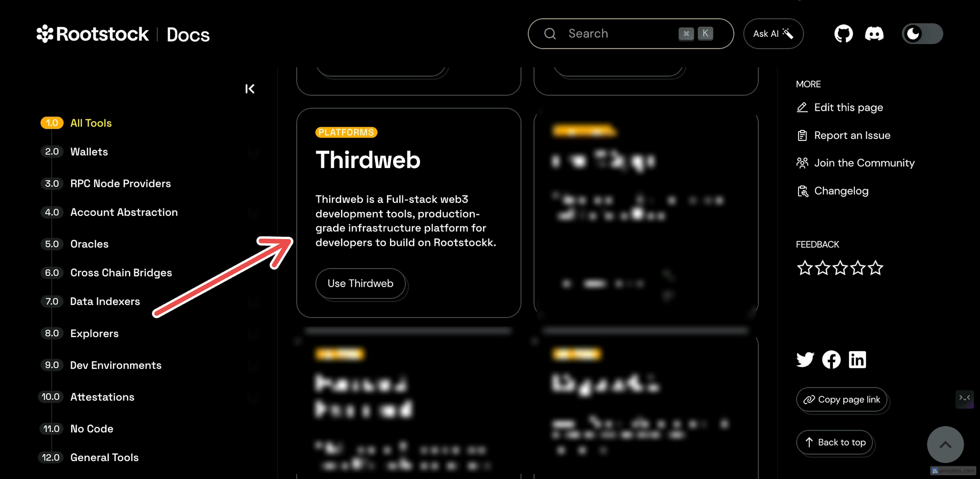This screenshot has height=479, width=980.
Task: Click the Changelog icon
Action: [x=803, y=191]
